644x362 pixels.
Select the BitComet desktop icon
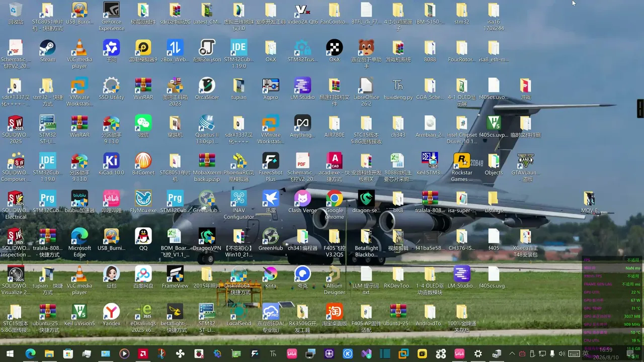point(143,164)
